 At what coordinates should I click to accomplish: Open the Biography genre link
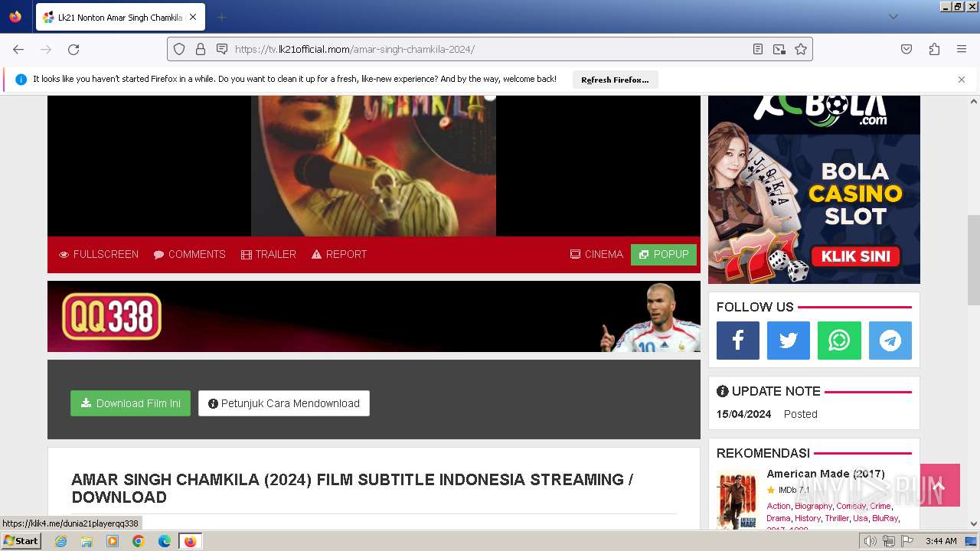coord(813,506)
